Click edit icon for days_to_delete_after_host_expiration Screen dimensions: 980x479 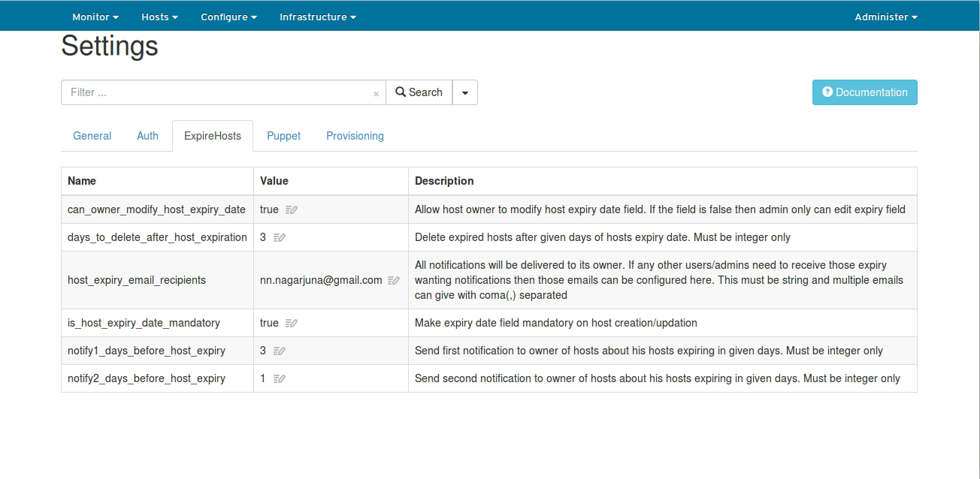279,237
